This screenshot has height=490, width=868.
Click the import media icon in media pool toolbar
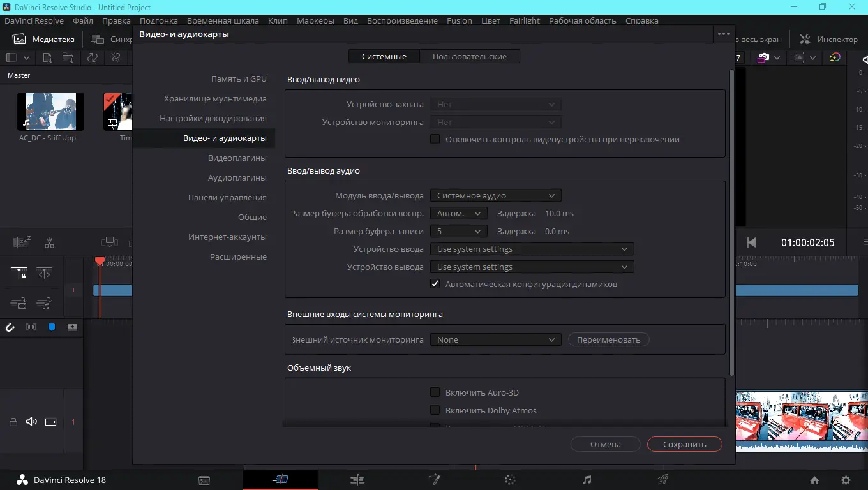(x=48, y=57)
